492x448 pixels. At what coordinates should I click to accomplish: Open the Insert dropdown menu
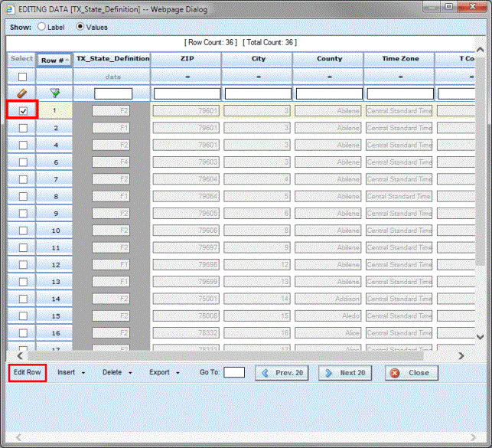click(x=71, y=372)
